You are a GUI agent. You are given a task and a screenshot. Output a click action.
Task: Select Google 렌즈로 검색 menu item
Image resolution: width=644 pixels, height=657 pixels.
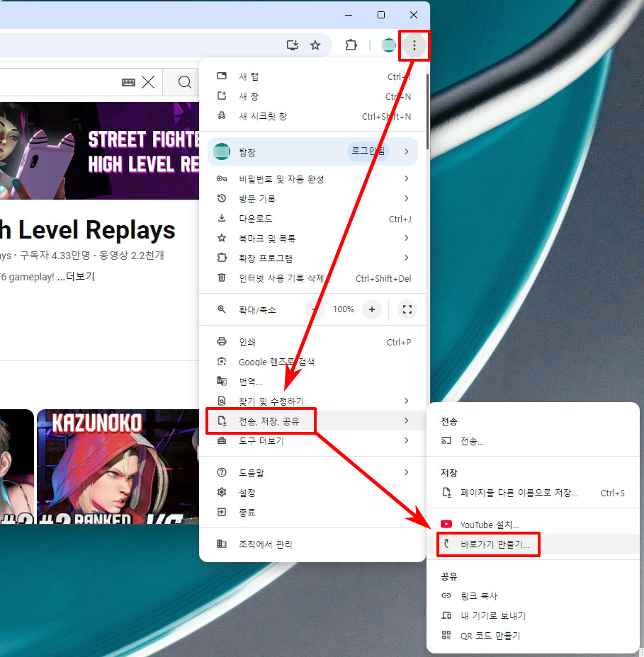(313, 362)
